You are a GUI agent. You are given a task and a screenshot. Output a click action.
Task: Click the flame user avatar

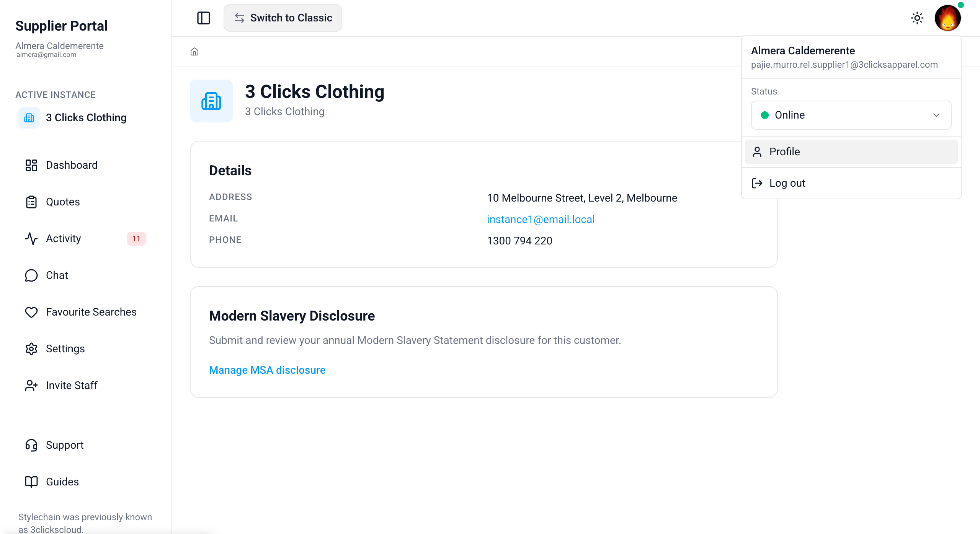[x=947, y=18]
